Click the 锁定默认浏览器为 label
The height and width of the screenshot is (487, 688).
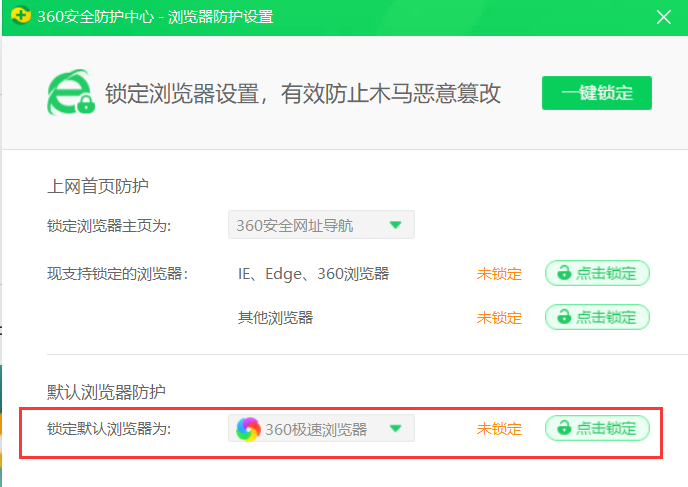tap(109, 429)
